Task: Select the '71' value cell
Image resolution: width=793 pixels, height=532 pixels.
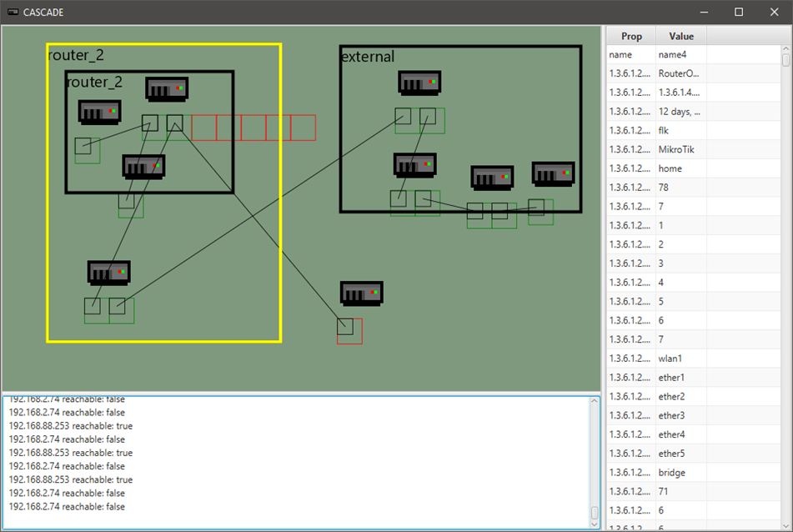Action: point(680,491)
